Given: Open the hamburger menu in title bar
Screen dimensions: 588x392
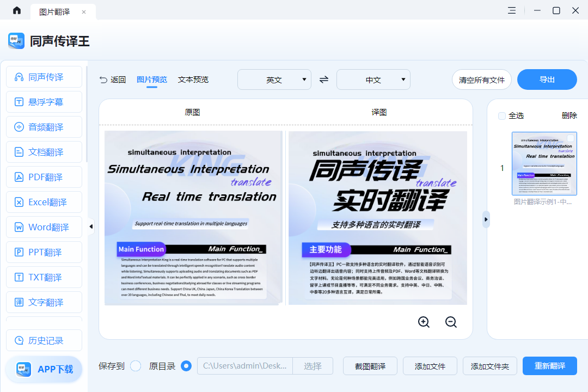Looking at the screenshot, I should click(511, 10).
